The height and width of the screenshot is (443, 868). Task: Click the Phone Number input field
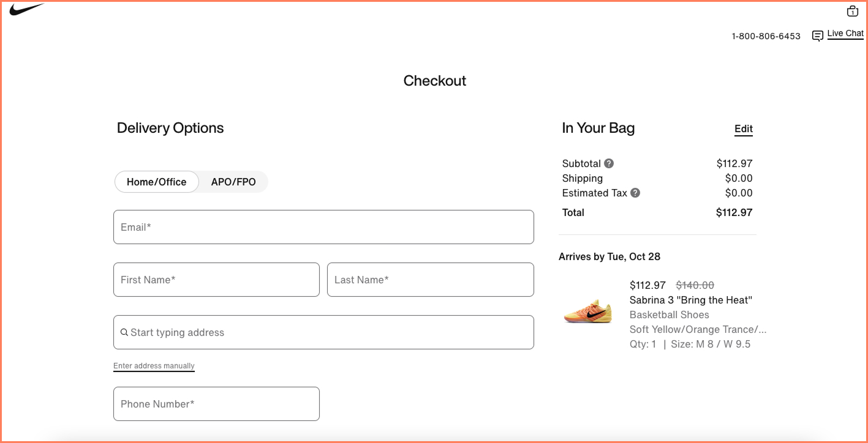tap(216, 404)
